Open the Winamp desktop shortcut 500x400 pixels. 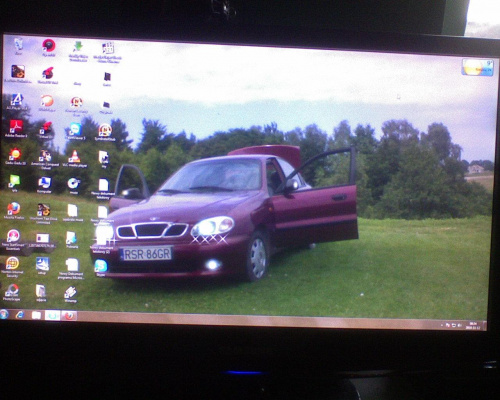click(70, 294)
